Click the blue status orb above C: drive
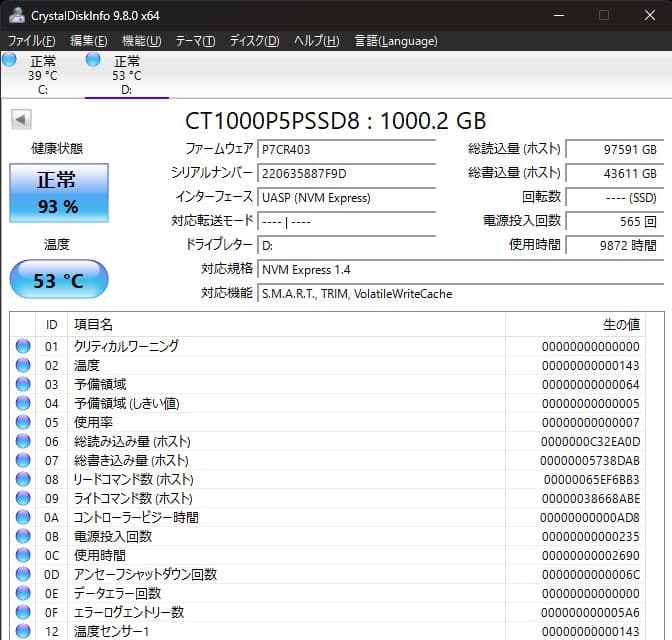The width and height of the screenshot is (672, 640). coord(9,60)
